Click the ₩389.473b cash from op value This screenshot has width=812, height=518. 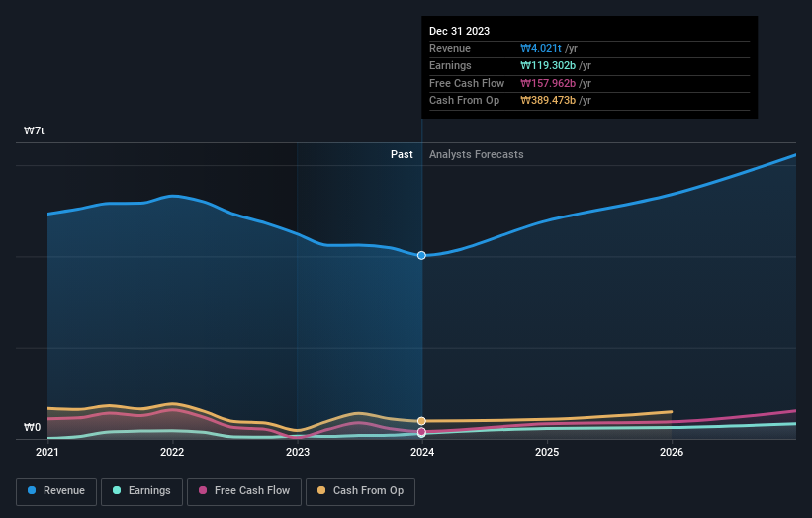click(x=548, y=101)
